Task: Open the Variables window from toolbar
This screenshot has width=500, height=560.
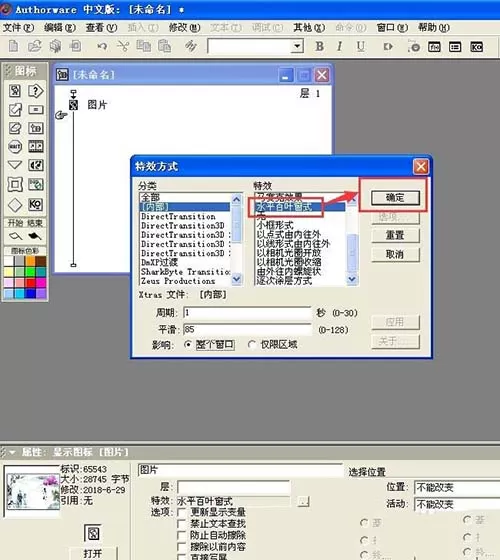Action: [455, 47]
